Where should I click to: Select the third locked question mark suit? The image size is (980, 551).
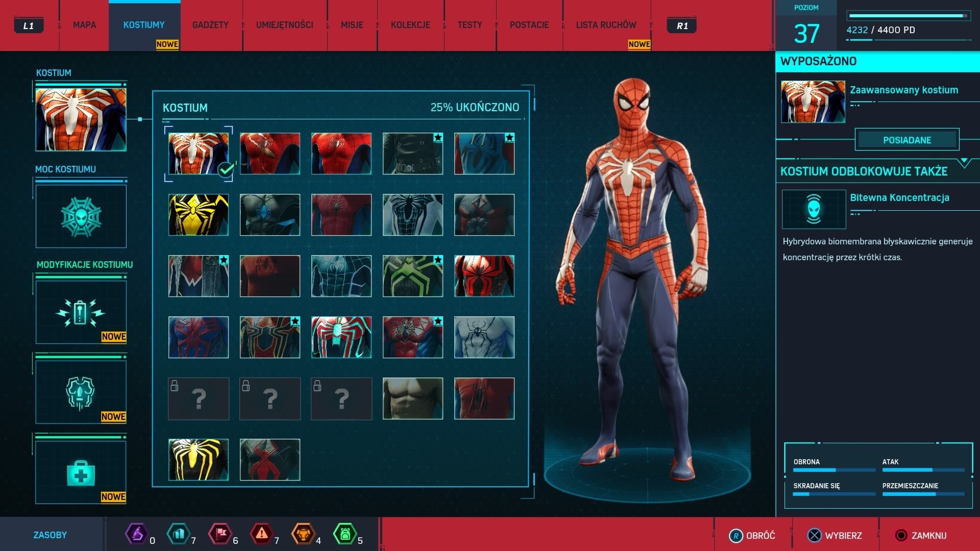(x=341, y=398)
